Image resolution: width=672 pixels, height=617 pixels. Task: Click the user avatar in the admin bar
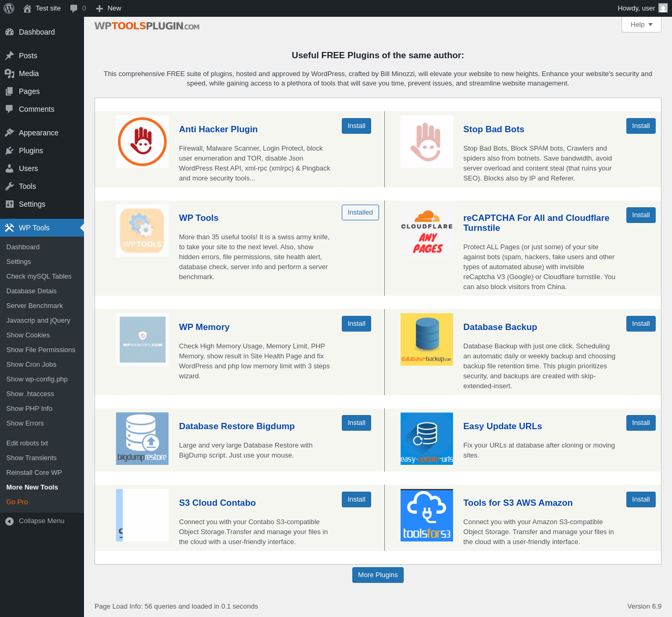(663, 8)
